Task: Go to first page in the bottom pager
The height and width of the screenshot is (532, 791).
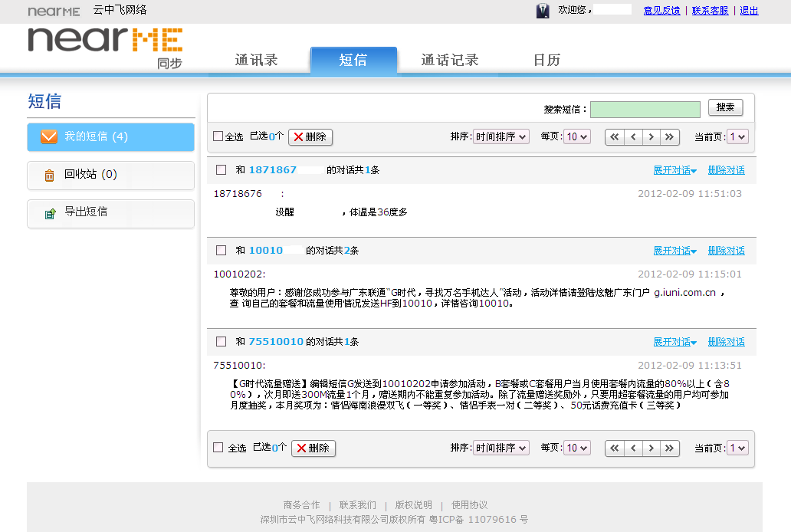Action: click(x=615, y=448)
